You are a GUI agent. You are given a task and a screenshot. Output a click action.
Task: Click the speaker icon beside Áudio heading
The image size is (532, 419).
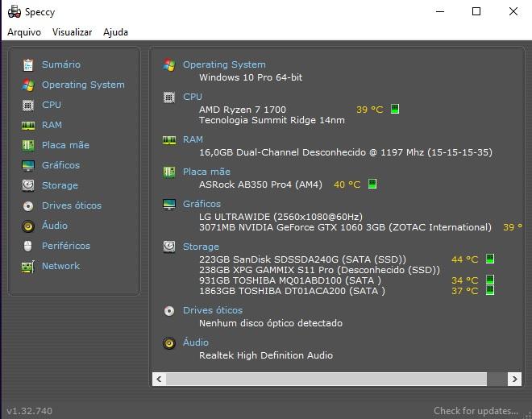tap(169, 343)
